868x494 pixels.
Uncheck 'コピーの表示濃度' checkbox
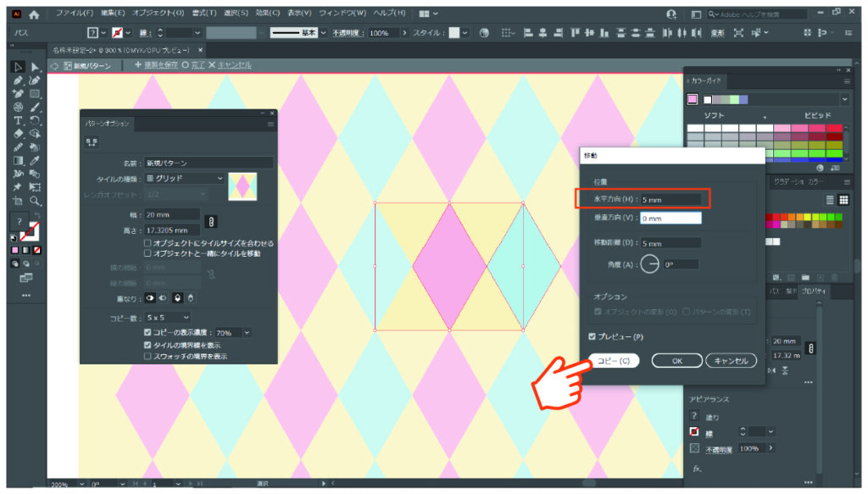(147, 332)
